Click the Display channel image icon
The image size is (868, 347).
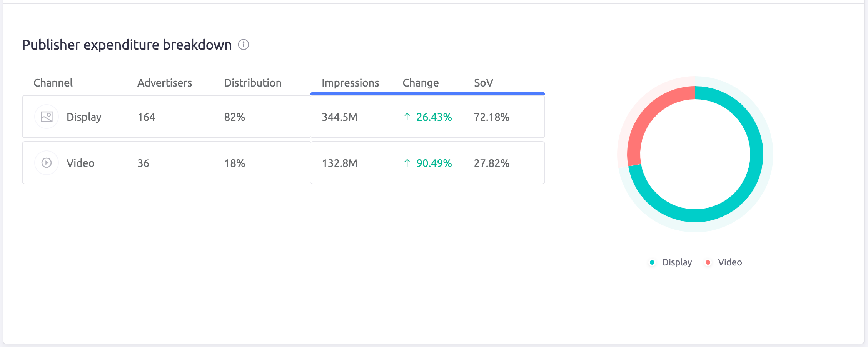[47, 117]
